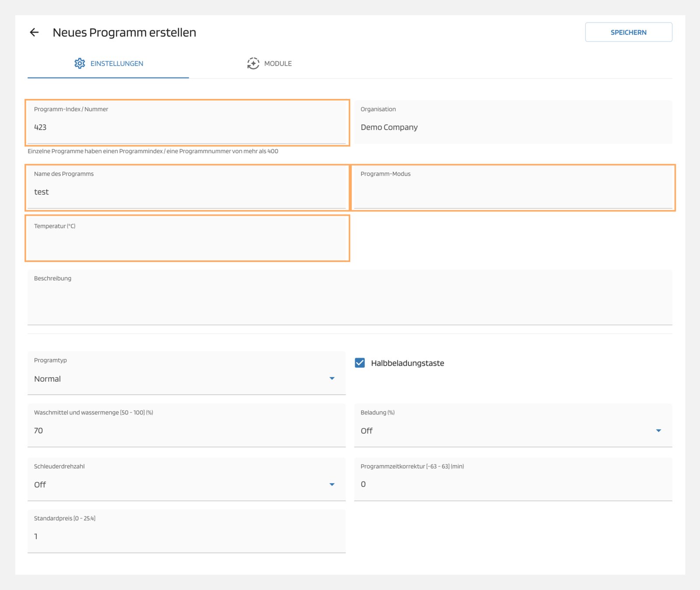Image resolution: width=700 pixels, height=590 pixels.
Task: Click the Einstellungen gear icon
Action: (x=80, y=63)
